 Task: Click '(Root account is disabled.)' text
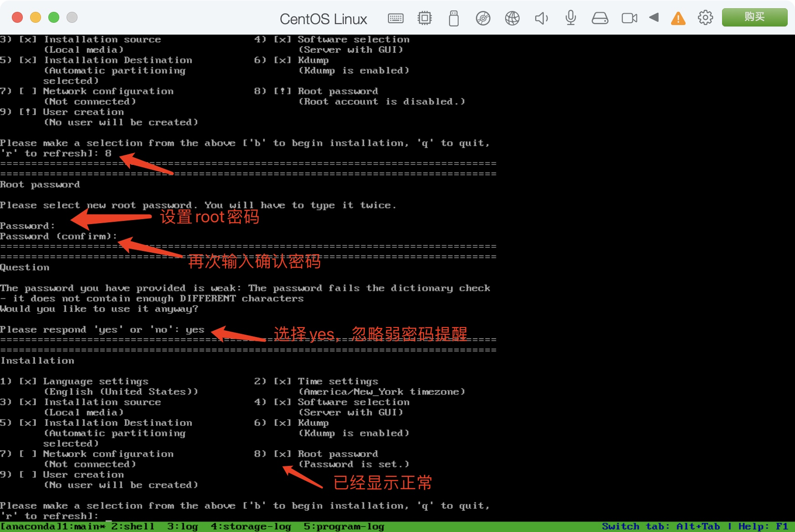point(382,102)
